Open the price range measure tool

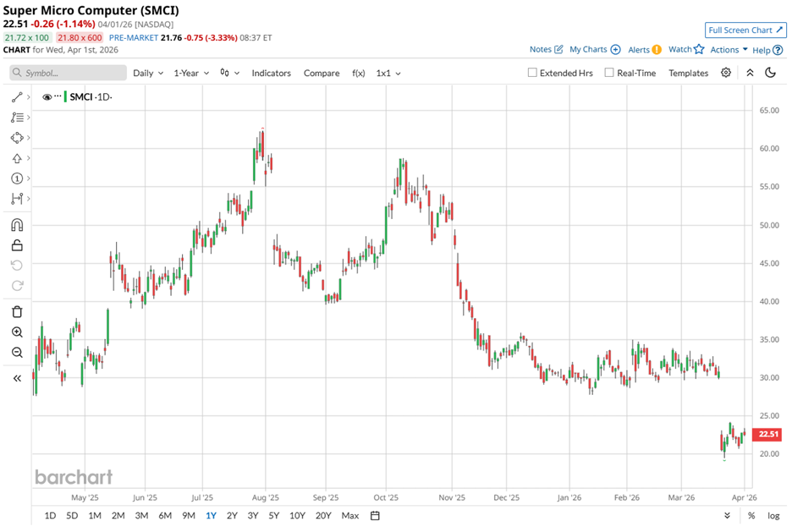(17, 199)
